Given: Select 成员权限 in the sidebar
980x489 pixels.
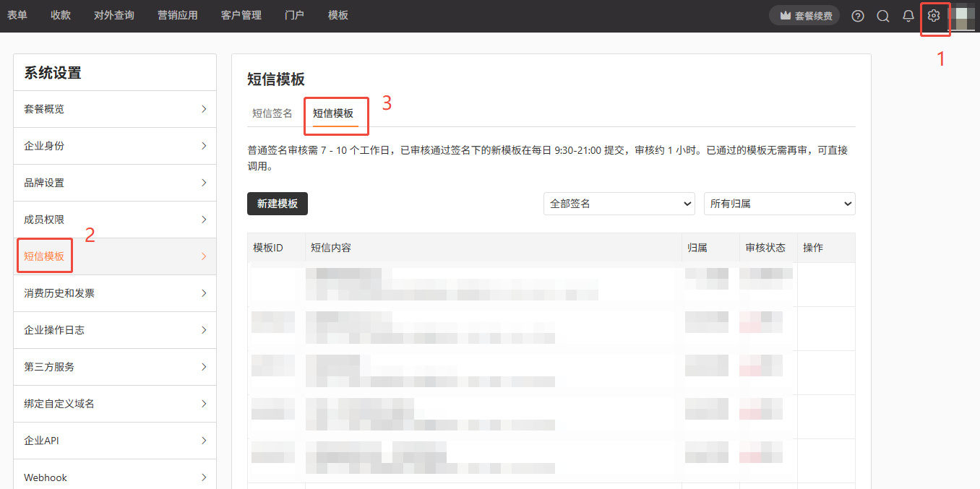Looking at the screenshot, I should click(115, 220).
